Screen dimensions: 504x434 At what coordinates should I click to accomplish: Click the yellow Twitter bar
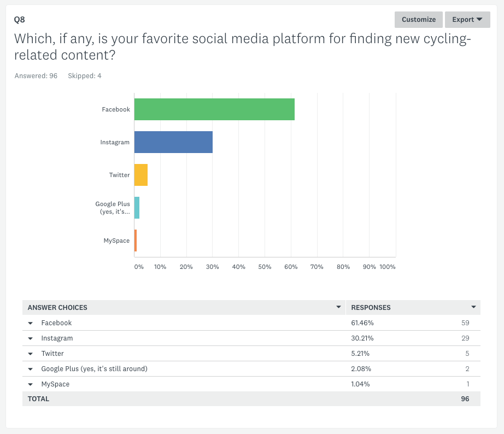(141, 175)
